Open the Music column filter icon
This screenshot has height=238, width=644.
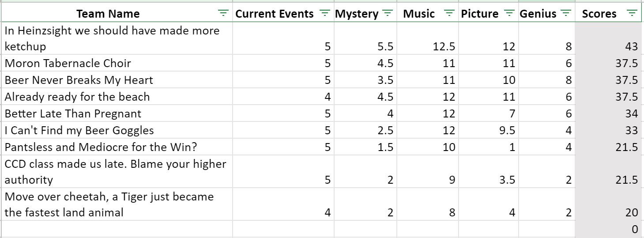449,14
